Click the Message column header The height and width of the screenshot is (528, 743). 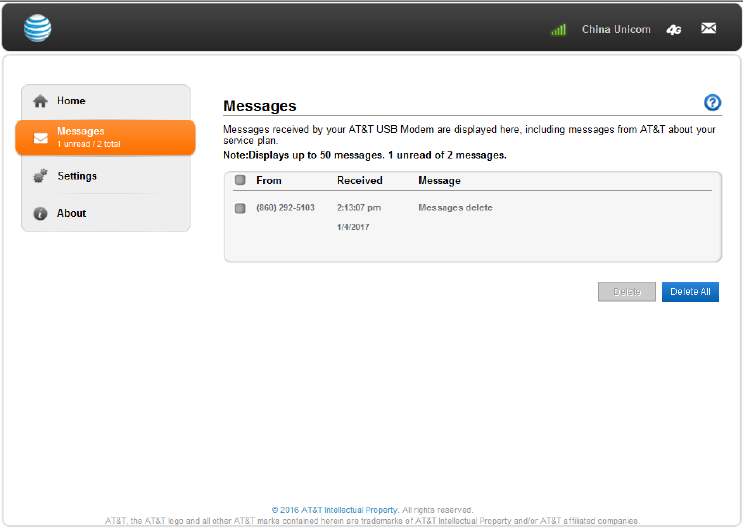439,181
